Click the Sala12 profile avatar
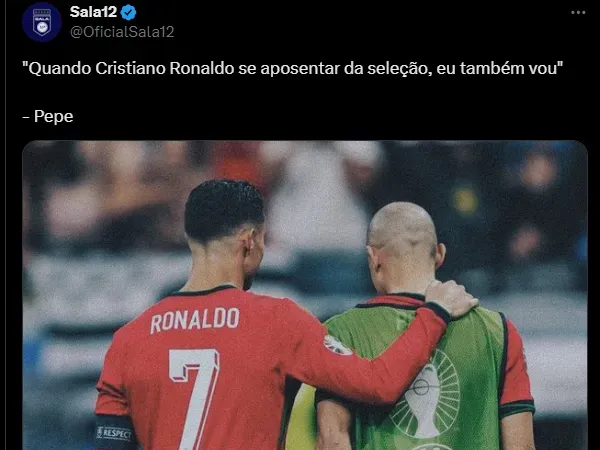 pos(42,22)
